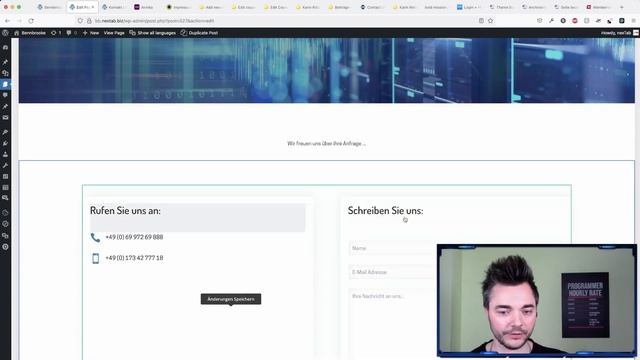Toggle reader view icon in address bar
Screen dimensions: 640x360
481,20
